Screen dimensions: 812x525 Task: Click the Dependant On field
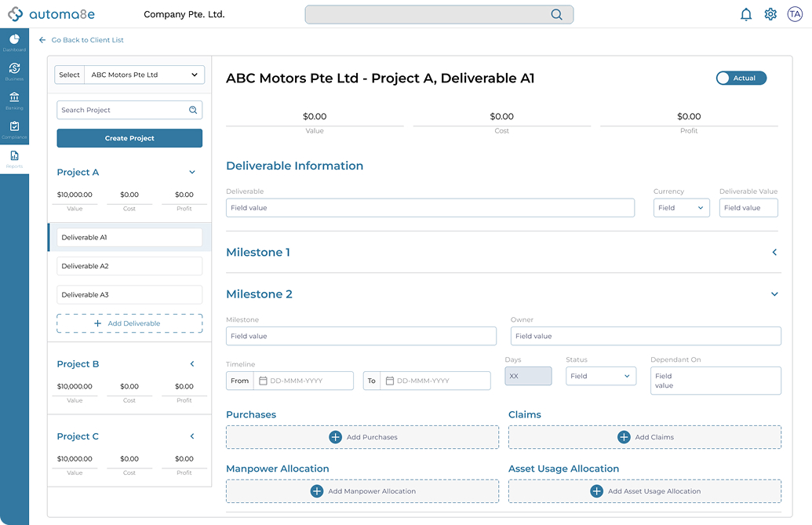coord(716,381)
